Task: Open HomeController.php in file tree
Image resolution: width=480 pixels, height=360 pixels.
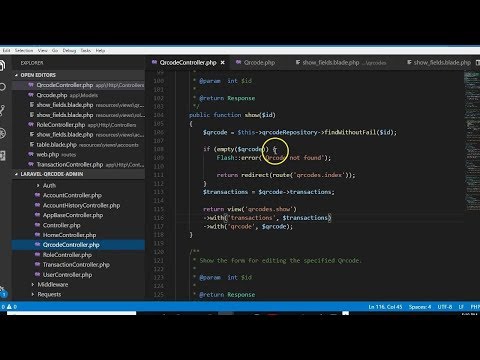Action: tap(69, 235)
